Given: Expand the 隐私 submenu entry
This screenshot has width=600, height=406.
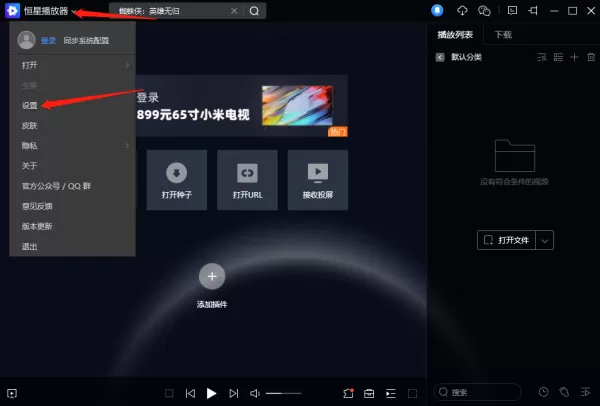Looking at the screenshot, I should point(72,146).
